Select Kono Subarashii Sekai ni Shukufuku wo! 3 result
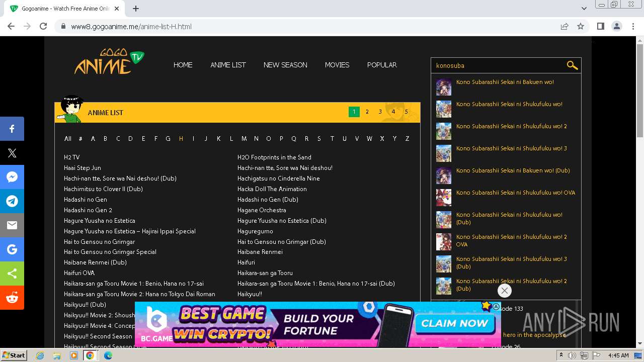Viewport: 644px width, 362px height. 511,148
